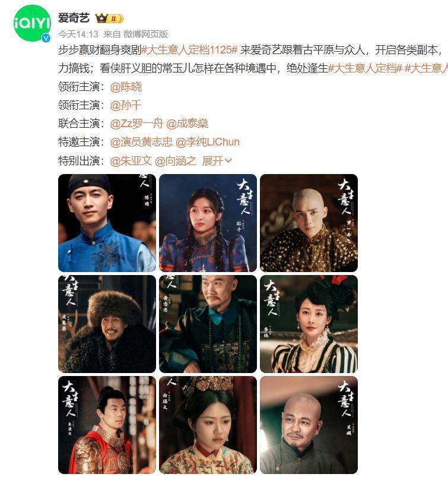Viewport: 448px width, 477px height.
Task: Open the @成泰燊 mention
Action: click(x=187, y=124)
